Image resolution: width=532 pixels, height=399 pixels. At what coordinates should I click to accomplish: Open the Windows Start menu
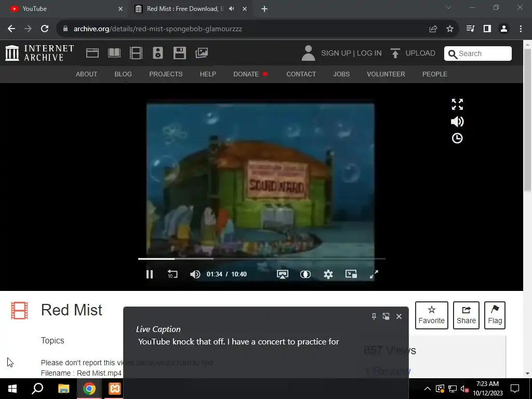(12, 389)
